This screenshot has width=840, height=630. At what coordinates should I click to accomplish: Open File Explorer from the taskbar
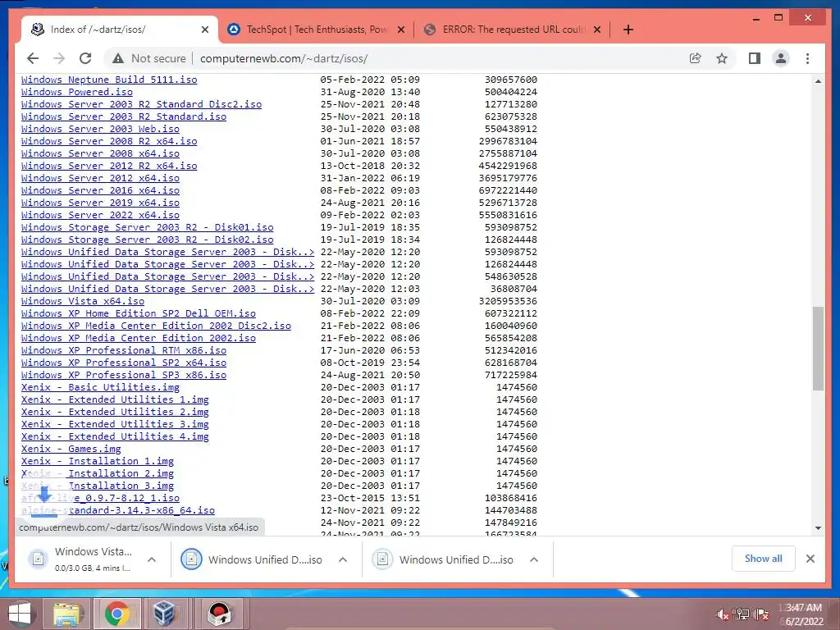[67, 614]
